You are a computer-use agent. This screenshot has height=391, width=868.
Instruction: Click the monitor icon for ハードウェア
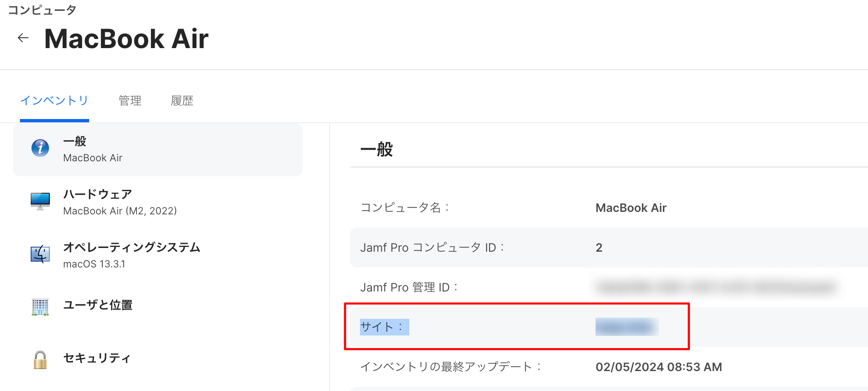coord(40,201)
